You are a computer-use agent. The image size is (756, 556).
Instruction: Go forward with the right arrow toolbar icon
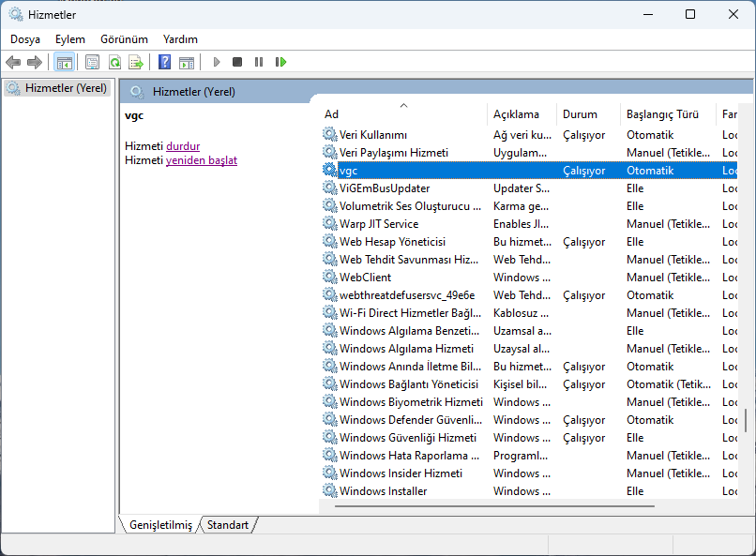tap(35, 62)
